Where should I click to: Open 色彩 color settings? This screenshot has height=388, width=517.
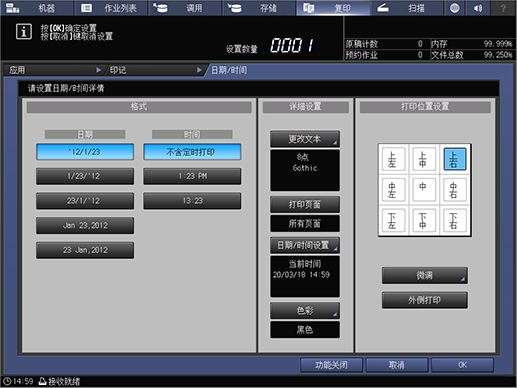pos(305,311)
